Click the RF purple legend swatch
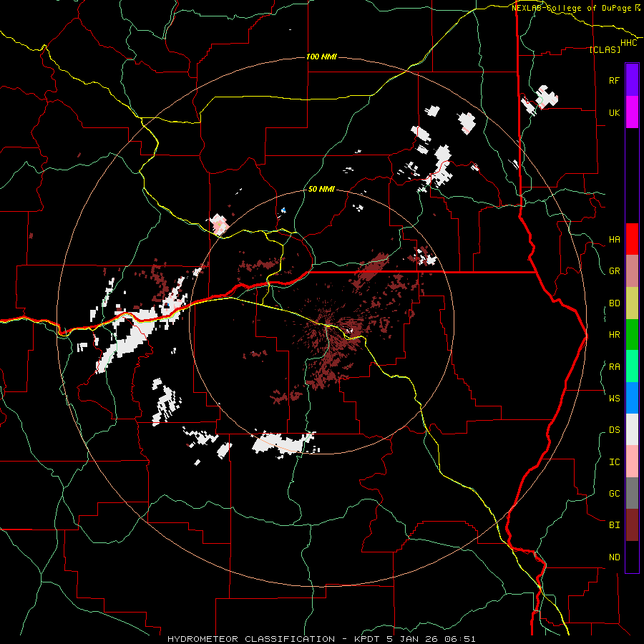Viewport: 644px width, 644px height. click(632, 80)
